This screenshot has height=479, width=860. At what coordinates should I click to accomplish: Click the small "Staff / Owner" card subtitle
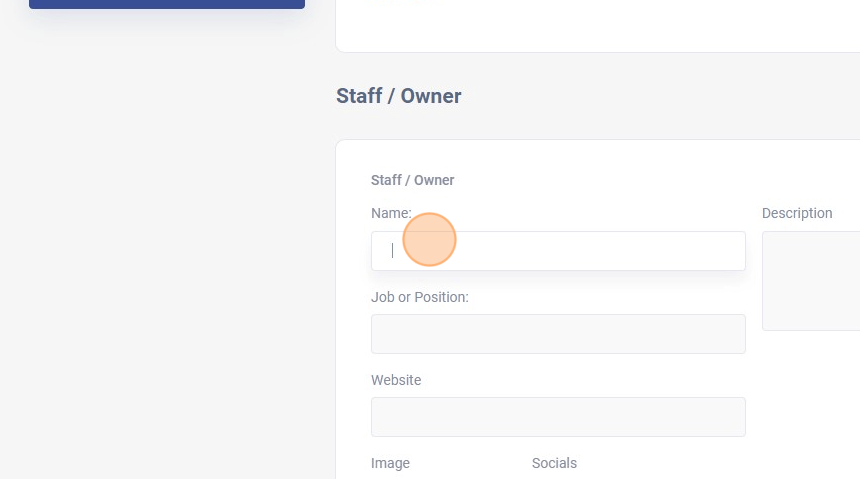point(412,180)
